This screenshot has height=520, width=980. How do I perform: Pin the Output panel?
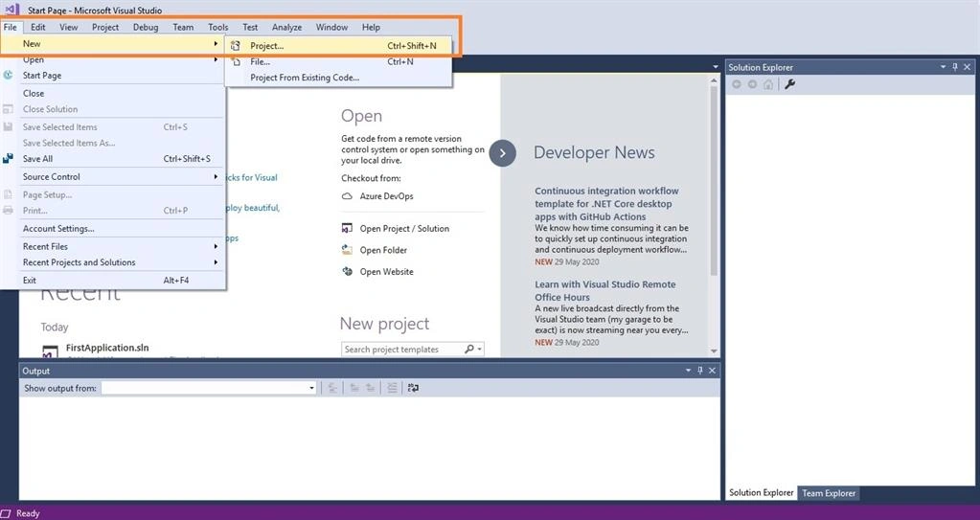tap(700, 371)
